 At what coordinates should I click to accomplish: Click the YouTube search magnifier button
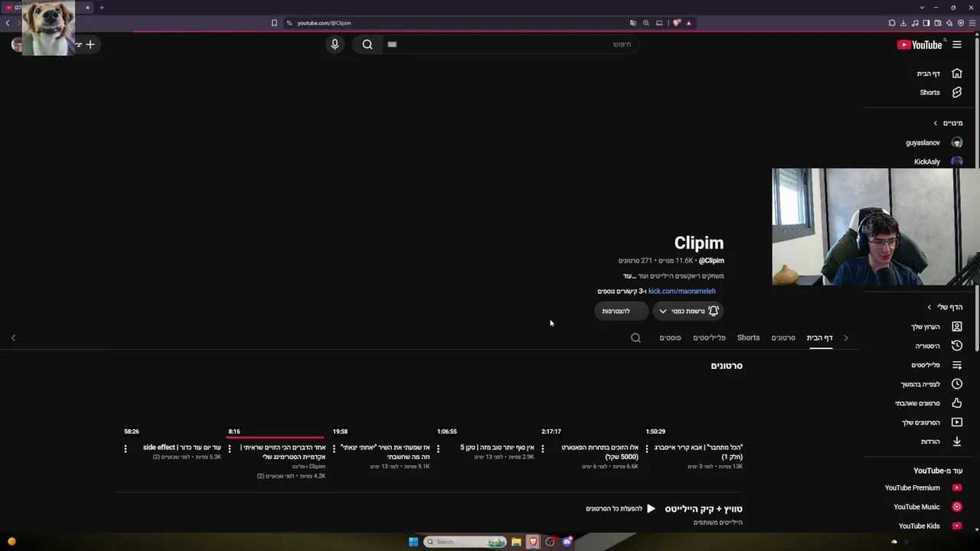coord(367,44)
